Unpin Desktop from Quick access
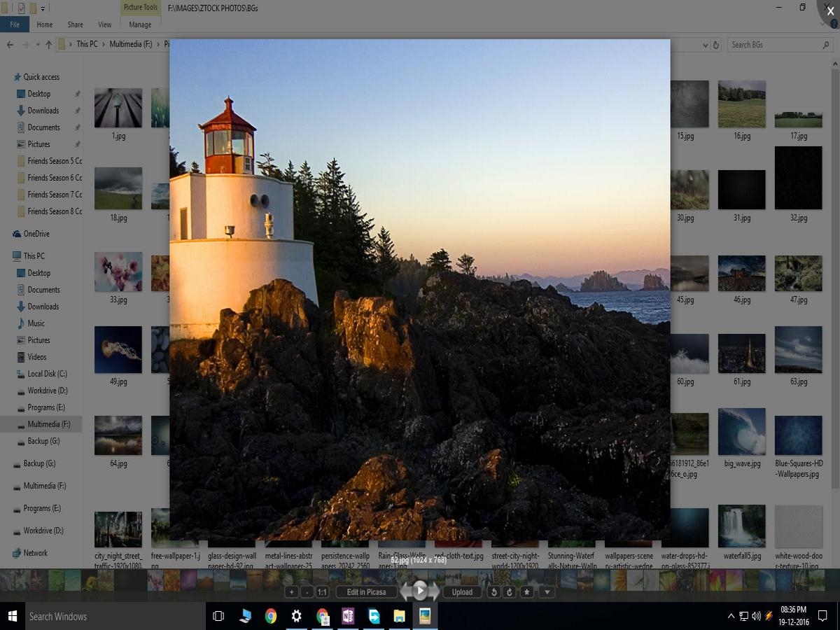Screen dimensions: 840x630 tap(77, 93)
